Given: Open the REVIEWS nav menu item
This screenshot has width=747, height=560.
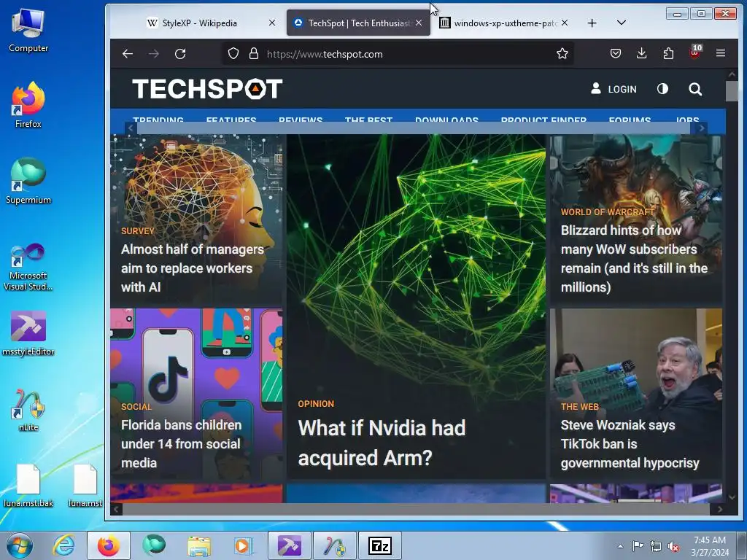Looking at the screenshot, I should [301, 119].
